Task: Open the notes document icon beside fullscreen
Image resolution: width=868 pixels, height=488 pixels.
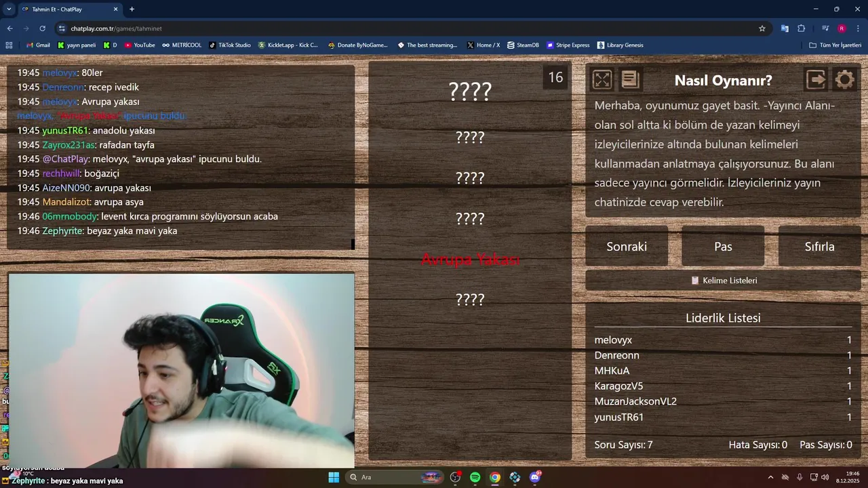Action: pos(630,80)
